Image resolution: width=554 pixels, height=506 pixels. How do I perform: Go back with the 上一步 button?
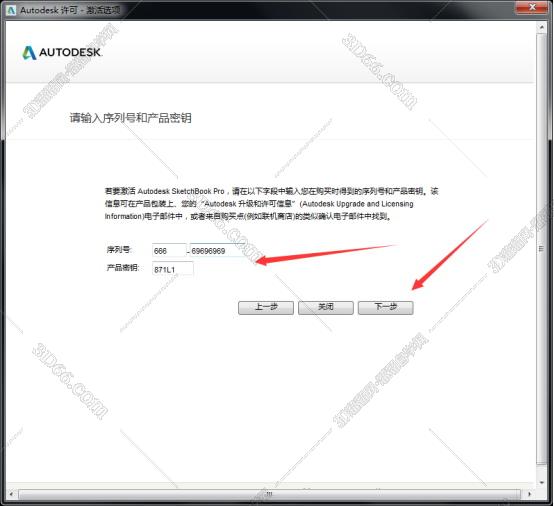[x=266, y=307]
